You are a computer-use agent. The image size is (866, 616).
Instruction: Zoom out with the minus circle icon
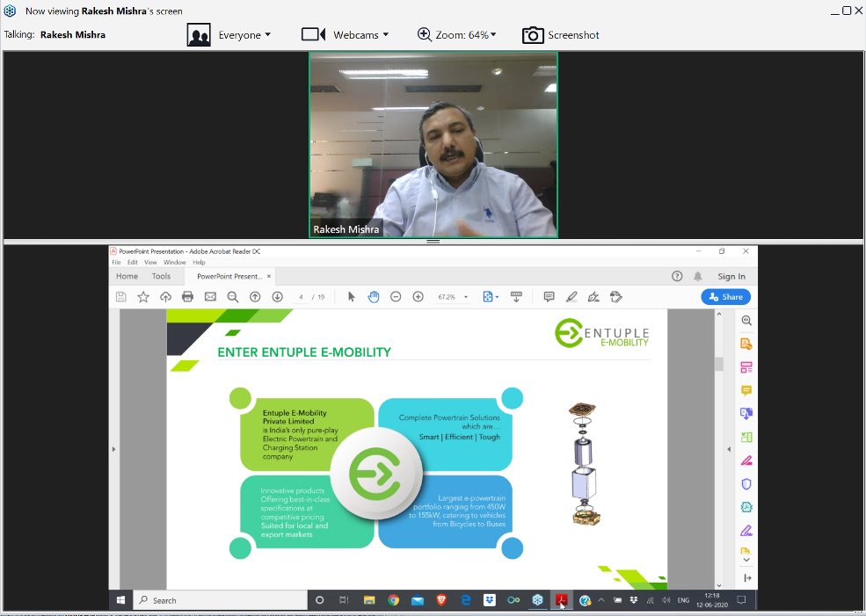(x=396, y=297)
